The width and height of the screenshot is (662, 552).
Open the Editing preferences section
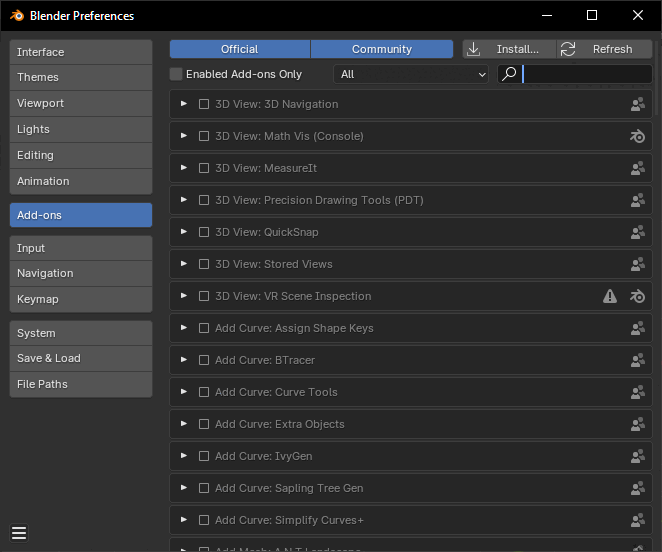click(81, 155)
